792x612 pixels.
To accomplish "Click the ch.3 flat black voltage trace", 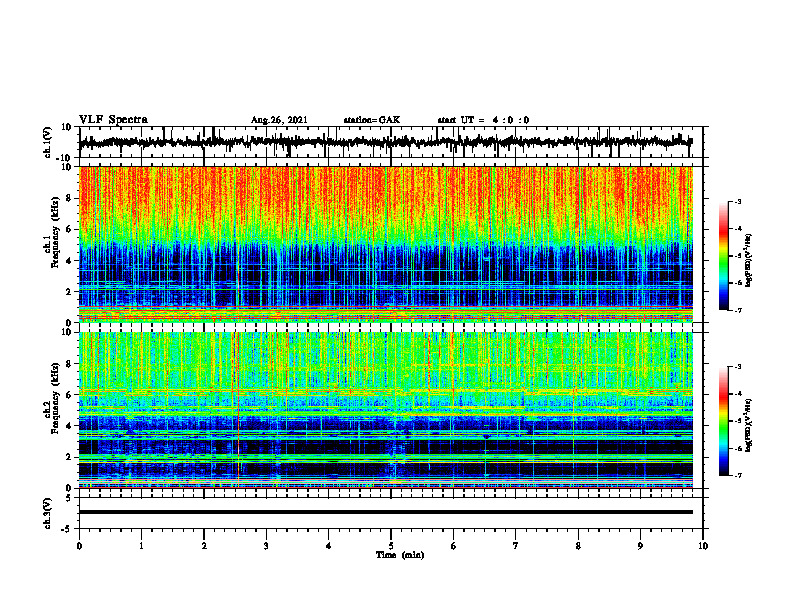I will (386, 512).
